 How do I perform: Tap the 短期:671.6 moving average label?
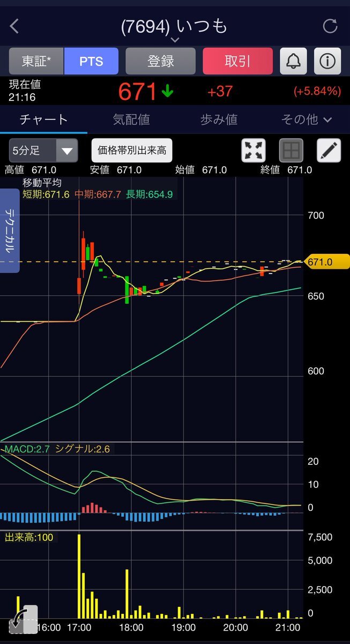[x=46, y=194]
